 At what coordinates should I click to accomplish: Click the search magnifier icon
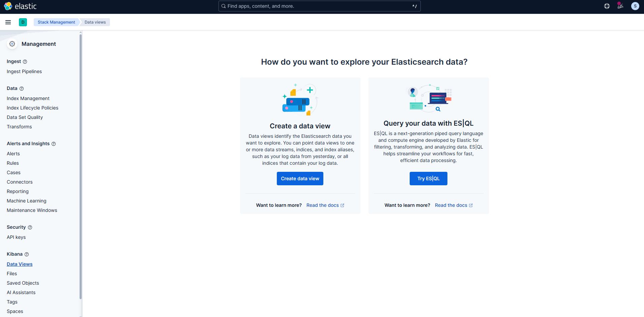224,6
